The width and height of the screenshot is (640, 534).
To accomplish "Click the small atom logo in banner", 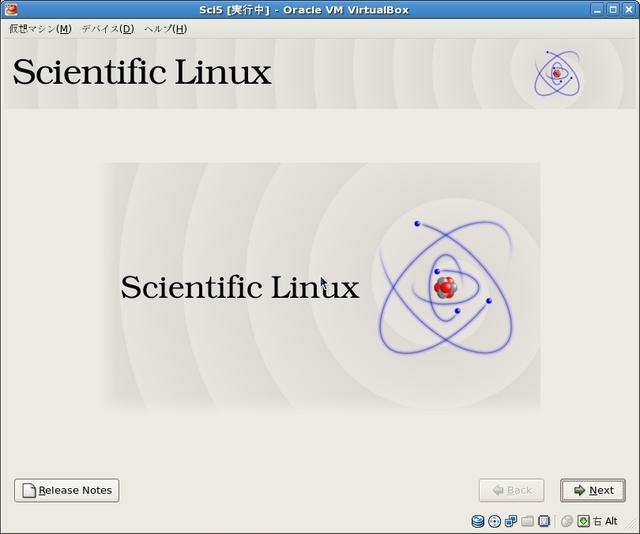I will pos(558,73).
